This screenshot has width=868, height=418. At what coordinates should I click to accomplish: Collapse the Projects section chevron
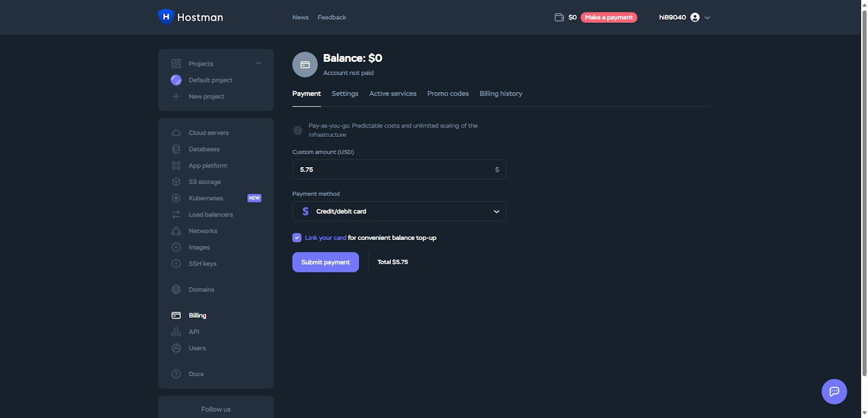(259, 64)
